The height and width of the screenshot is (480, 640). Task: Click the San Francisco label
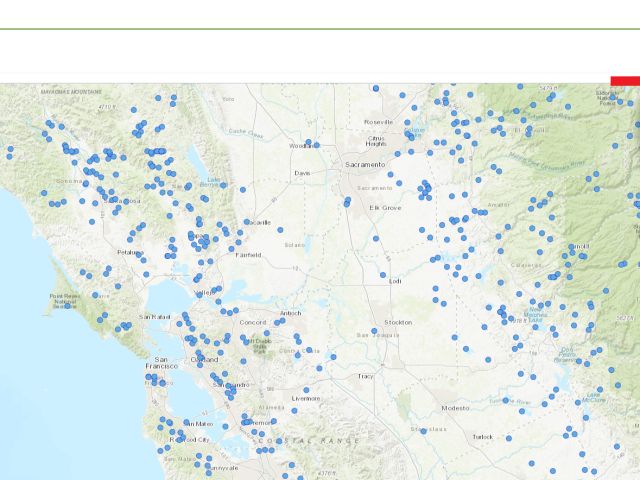pyautogui.click(x=161, y=363)
